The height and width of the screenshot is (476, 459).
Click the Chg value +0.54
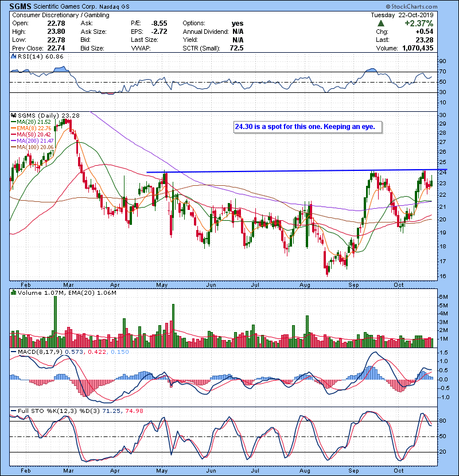(x=425, y=32)
